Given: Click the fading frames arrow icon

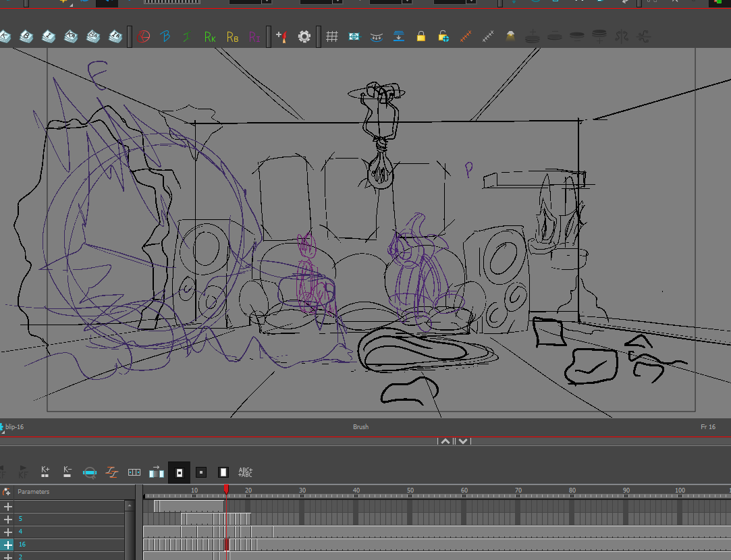Looking at the screenshot, I should pos(156,472).
